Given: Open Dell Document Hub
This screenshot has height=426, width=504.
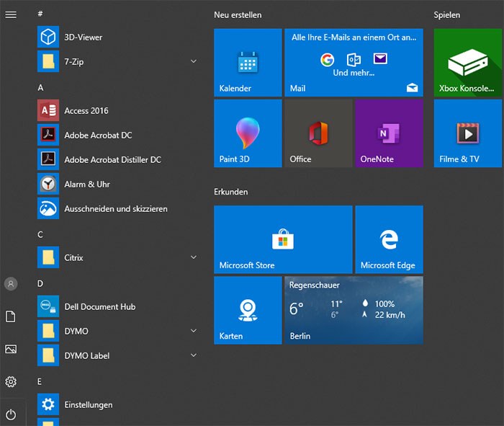Looking at the screenshot, I should click(x=117, y=306).
